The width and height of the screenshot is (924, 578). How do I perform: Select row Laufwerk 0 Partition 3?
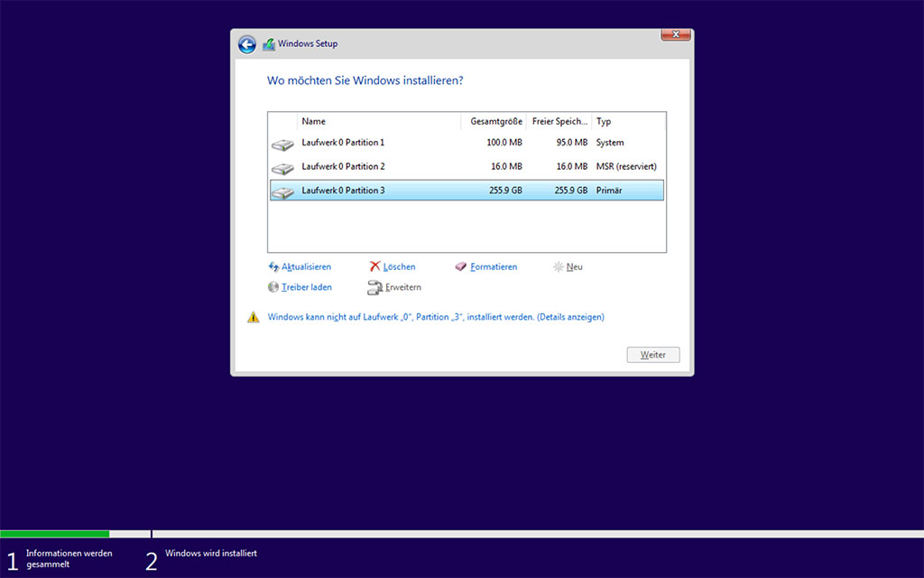(x=467, y=191)
